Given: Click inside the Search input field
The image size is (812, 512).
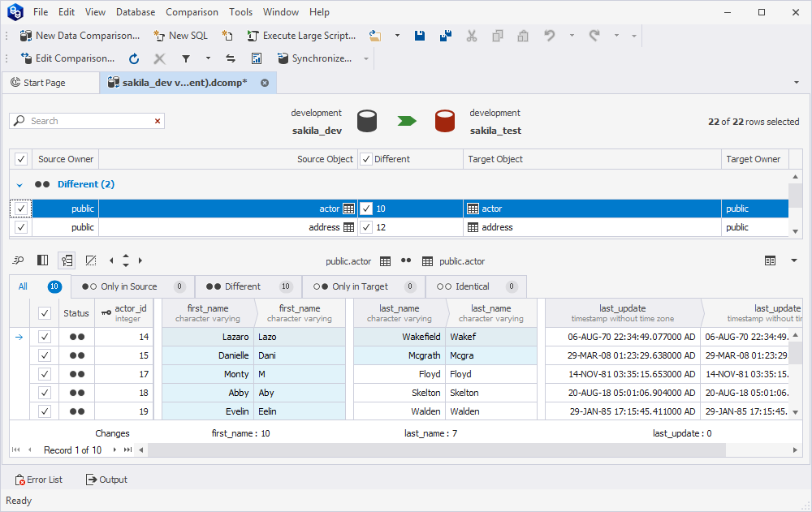Looking at the screenshot, I should coord(89,121).
